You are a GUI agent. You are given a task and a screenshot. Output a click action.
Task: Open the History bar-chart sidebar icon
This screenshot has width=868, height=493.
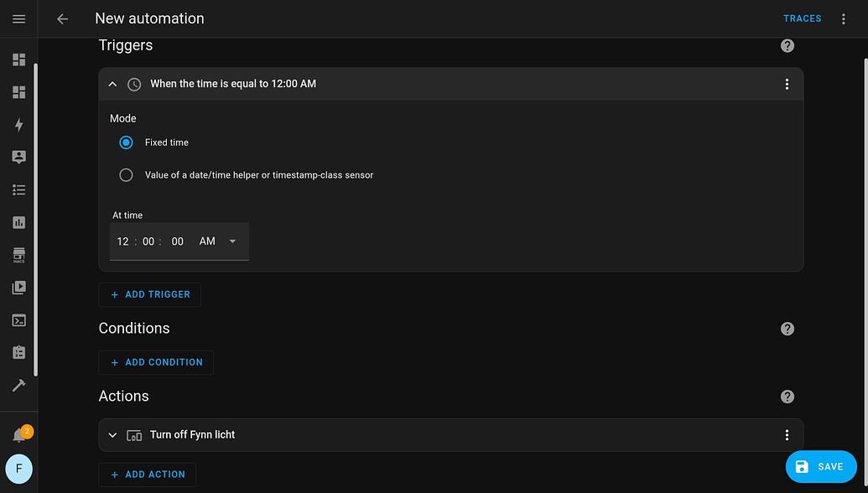(x=18, y=222)
